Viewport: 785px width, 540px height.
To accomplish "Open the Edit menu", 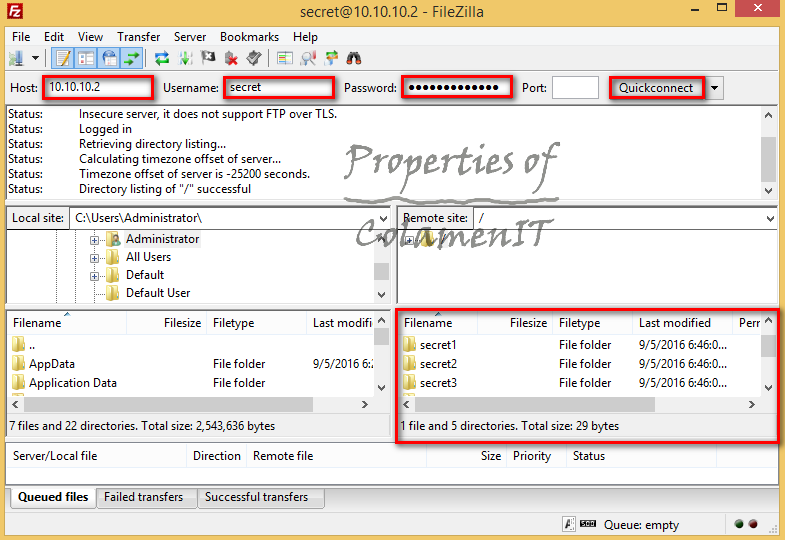I will click(54, 37).
